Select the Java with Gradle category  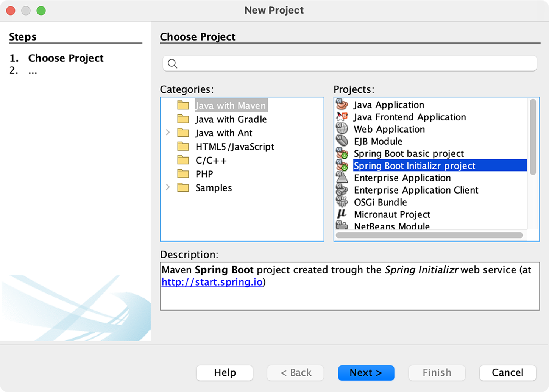[231, 119]
